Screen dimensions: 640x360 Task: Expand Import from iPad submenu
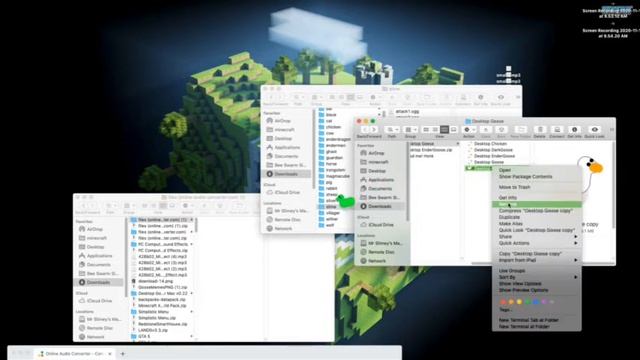[537, 260]
